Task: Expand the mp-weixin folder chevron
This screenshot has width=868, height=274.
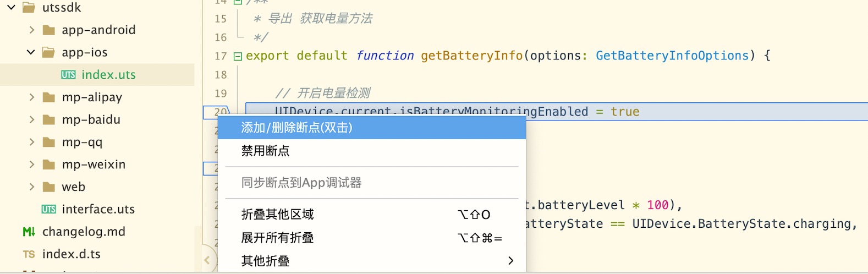Action: [x=31, y=165]
